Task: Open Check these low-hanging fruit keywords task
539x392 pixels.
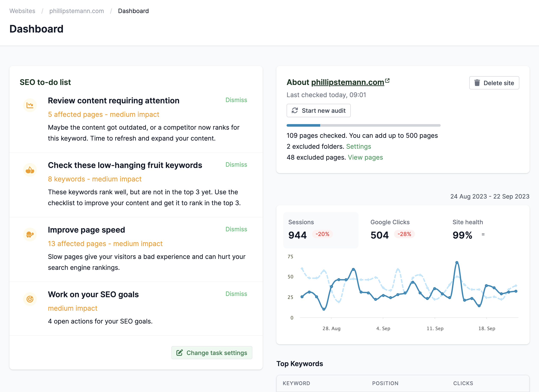Action: (125, 165)
